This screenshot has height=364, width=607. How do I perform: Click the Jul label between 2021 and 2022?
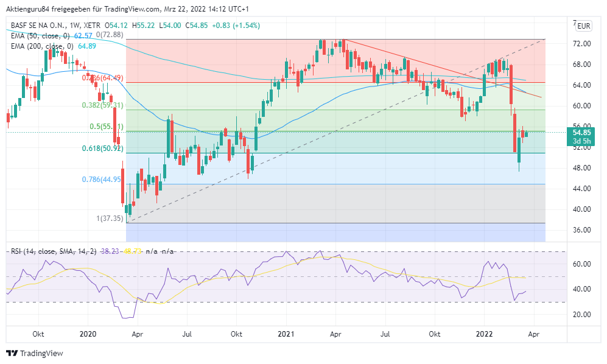pos(385,334)
